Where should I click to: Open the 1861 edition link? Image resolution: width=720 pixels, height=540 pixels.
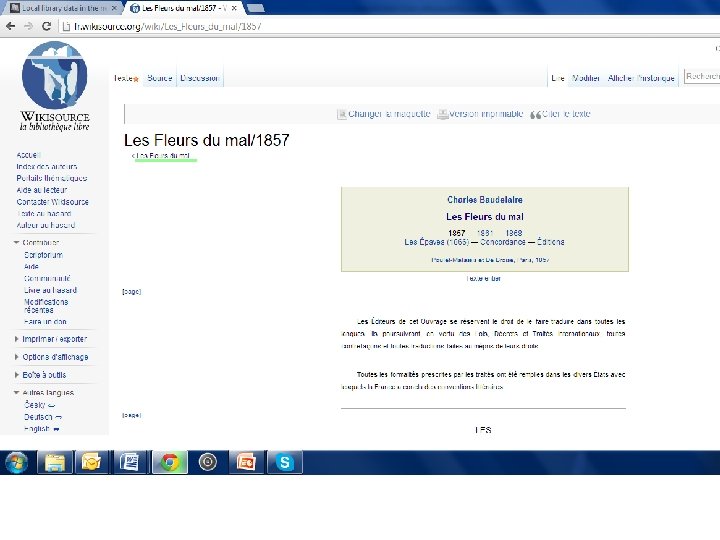tap(485, 233)
